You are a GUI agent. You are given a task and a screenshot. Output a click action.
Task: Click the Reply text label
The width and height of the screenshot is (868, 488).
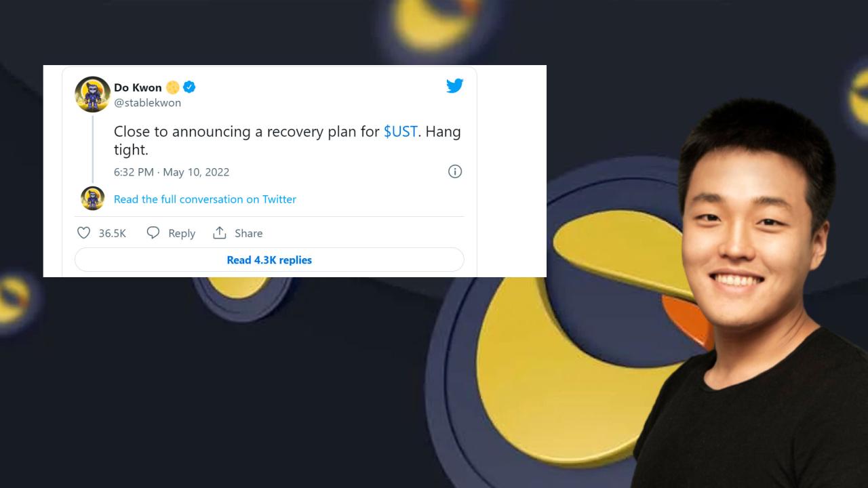click(x=182, y=233)
